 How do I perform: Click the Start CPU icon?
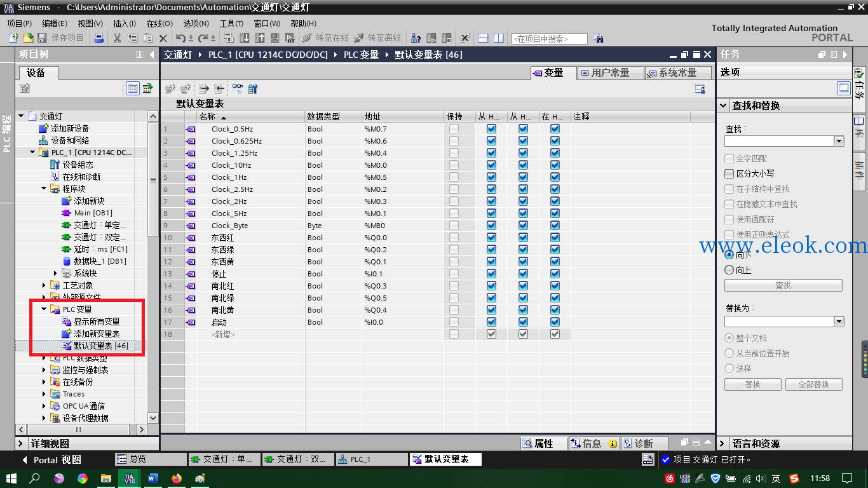tap(431, 38)
